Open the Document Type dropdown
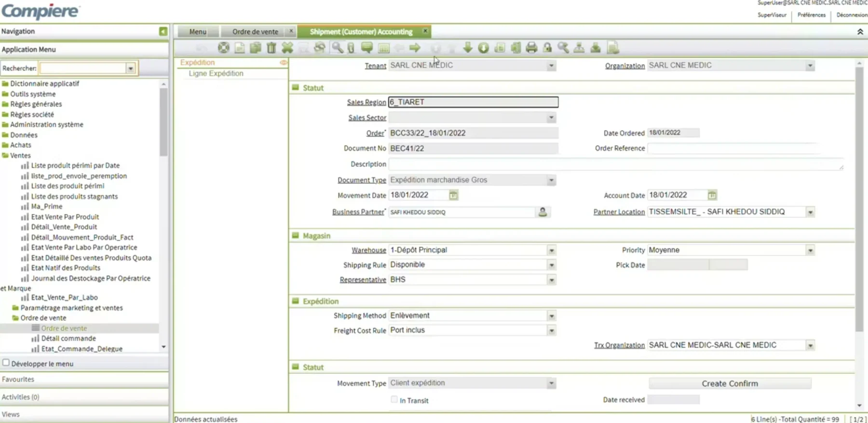Screen dimensions: 868x423 (551, 180)
